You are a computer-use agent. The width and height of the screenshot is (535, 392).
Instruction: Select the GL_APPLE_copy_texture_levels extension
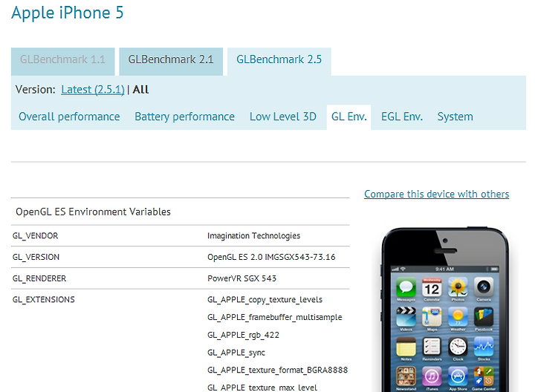(x=265, y=300)
